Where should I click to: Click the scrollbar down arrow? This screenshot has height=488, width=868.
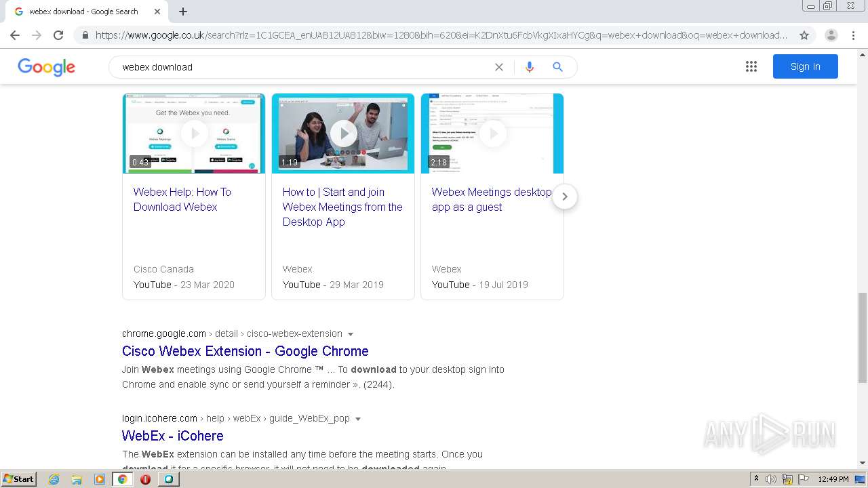(x=862, y=464)
